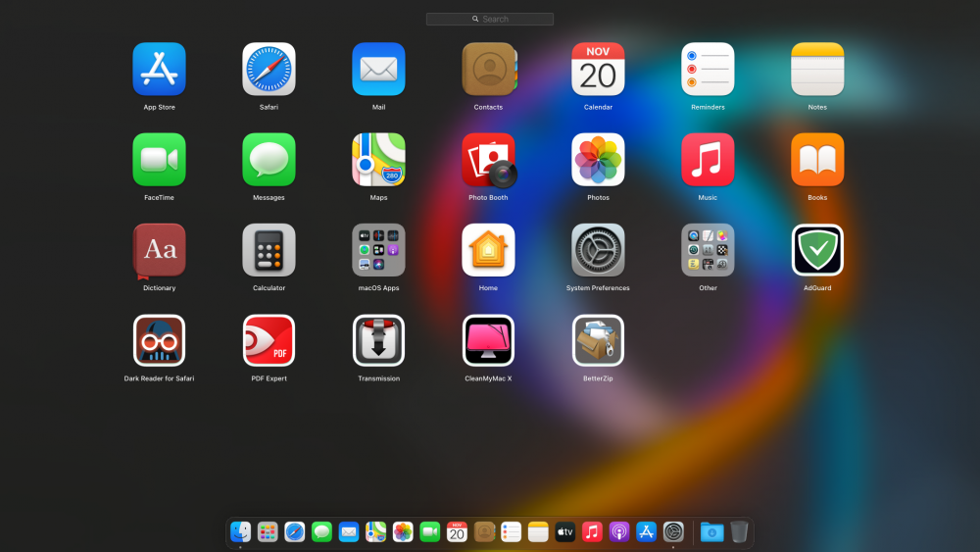Open the Downloads folder in the Dock

coord(711,532)
